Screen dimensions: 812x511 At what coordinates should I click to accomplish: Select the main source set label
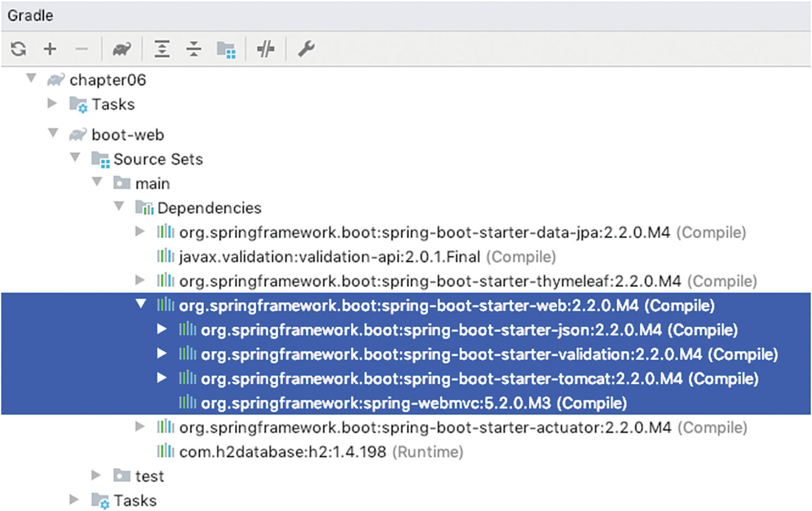(x=153, y=184)
